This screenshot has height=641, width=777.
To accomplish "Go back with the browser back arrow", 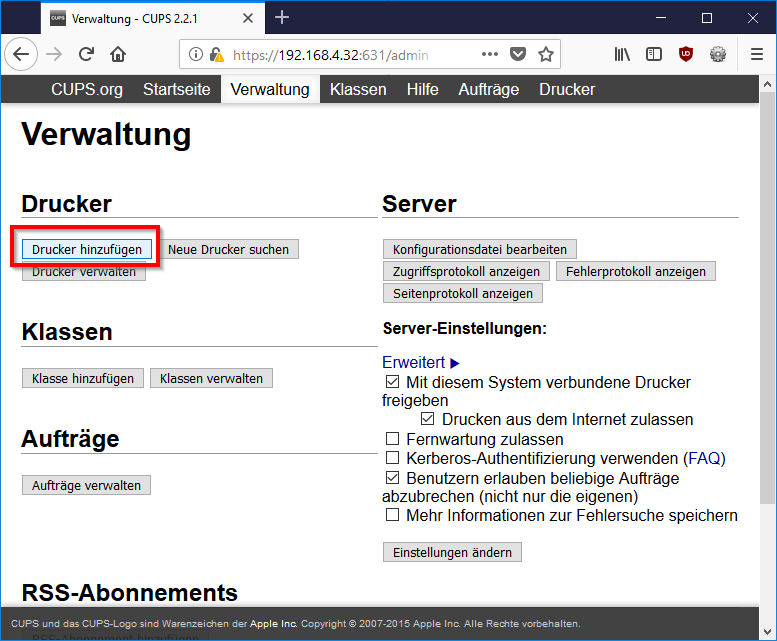I will (x=21, y=54).
